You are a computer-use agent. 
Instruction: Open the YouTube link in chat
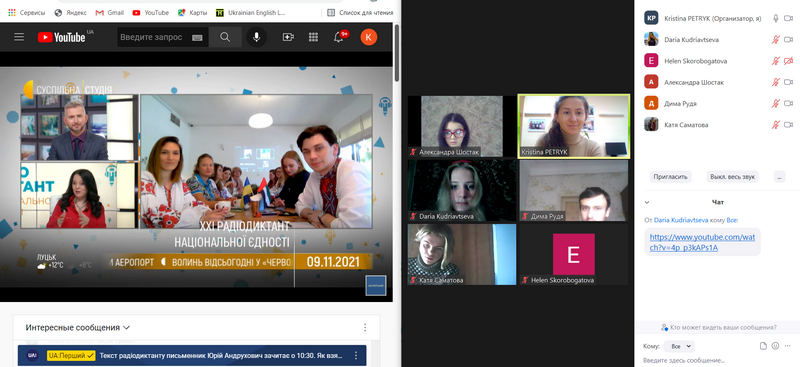(x=703, y=242)
